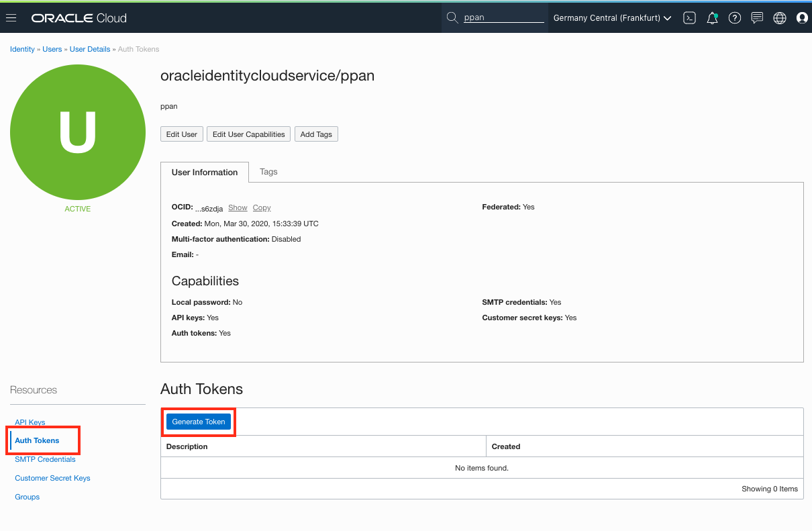Copy the OCID value
The width and height of the screenshot is (812, 531).
262,208
